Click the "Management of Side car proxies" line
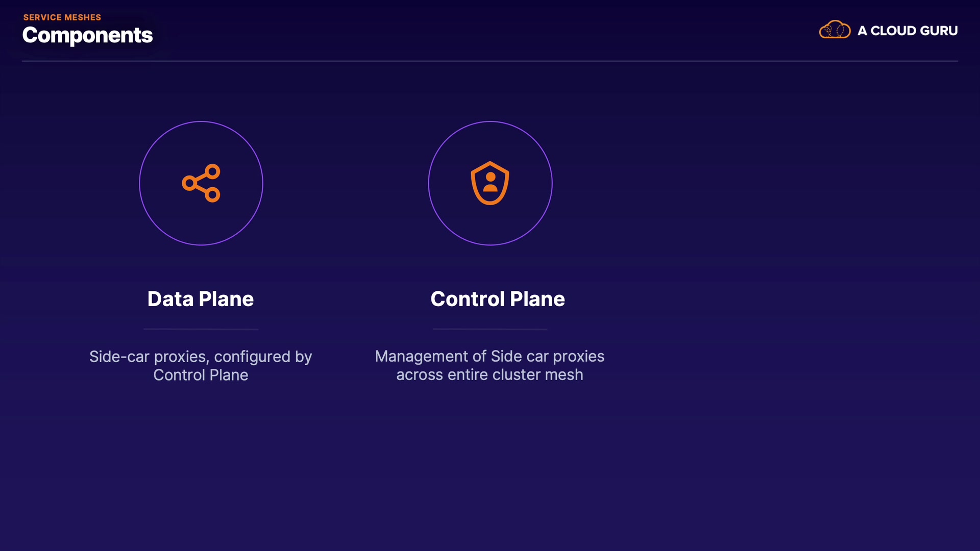The height and width of the screenshot is (551, 980). pyautogui.click(x=489, y=356)
